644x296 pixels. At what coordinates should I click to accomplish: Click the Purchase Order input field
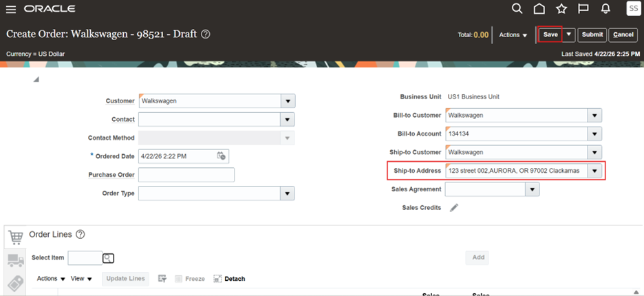pos(186,175)
